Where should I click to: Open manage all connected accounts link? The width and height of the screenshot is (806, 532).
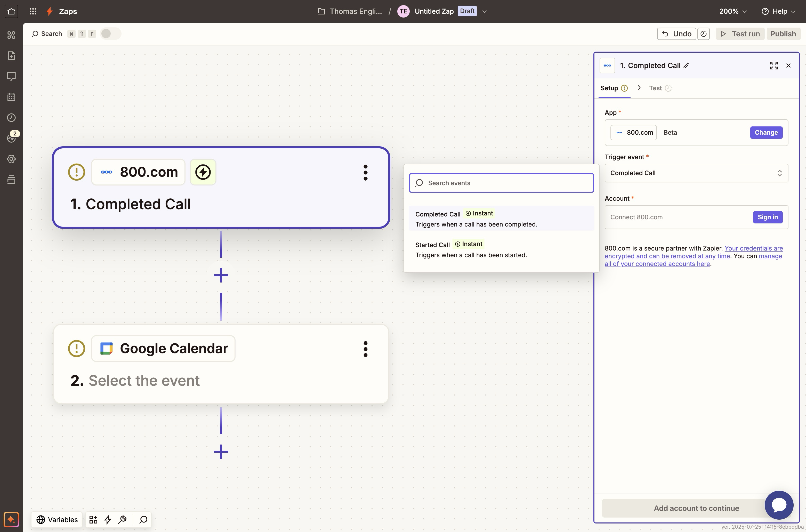pos(693,260)
